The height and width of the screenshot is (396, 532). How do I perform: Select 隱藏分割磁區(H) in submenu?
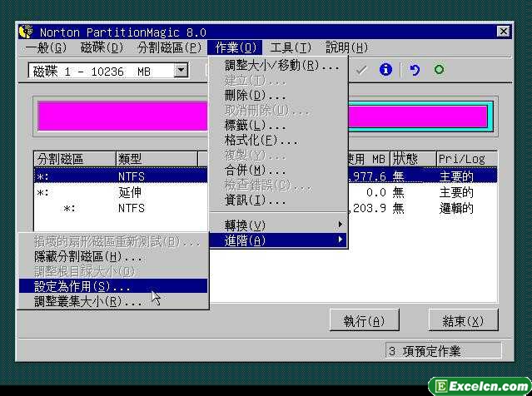113,257
